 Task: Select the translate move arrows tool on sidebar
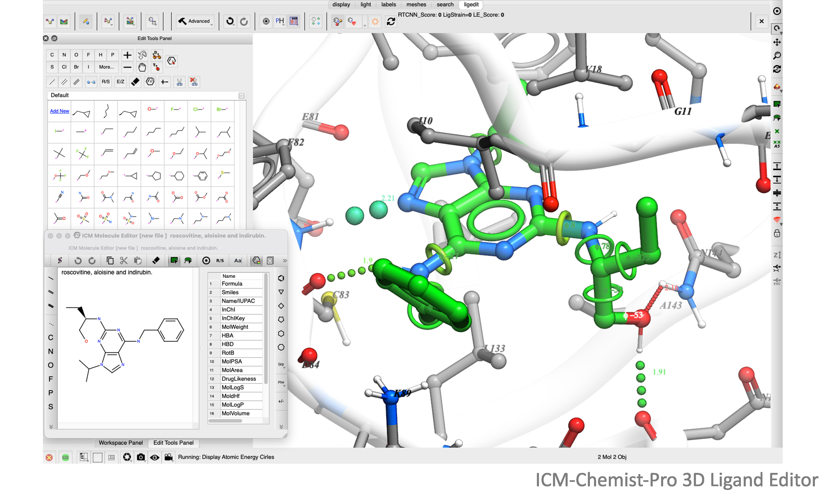pos(777,42)
